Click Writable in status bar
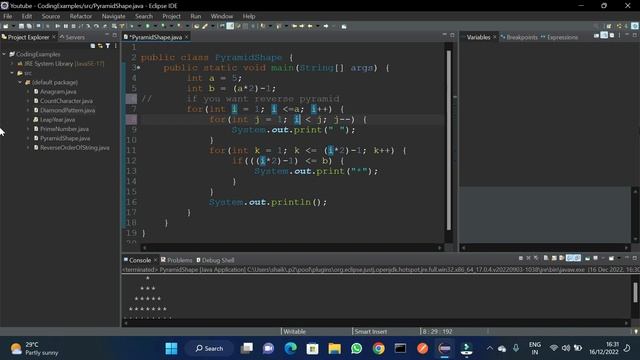This screenshot has height=360, width=640. tap(294, 331)
